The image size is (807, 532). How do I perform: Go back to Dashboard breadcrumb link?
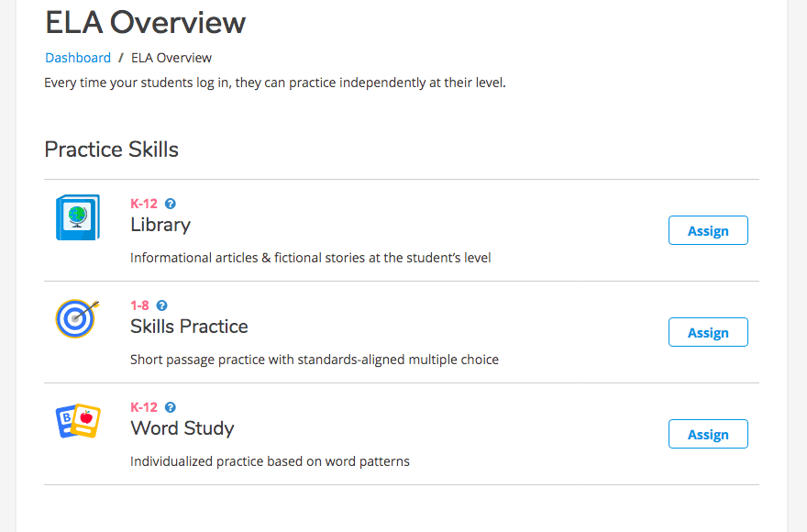click(78, 58)
